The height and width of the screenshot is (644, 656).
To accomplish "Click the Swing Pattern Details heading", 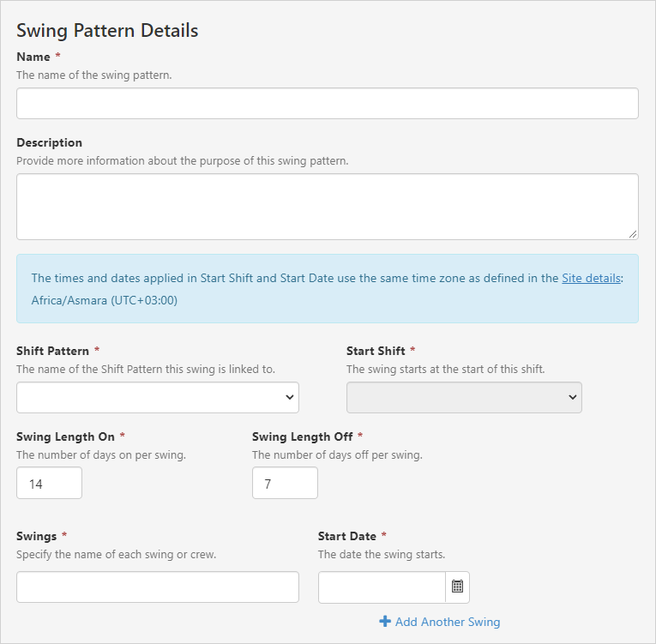I will click(107, 31).
